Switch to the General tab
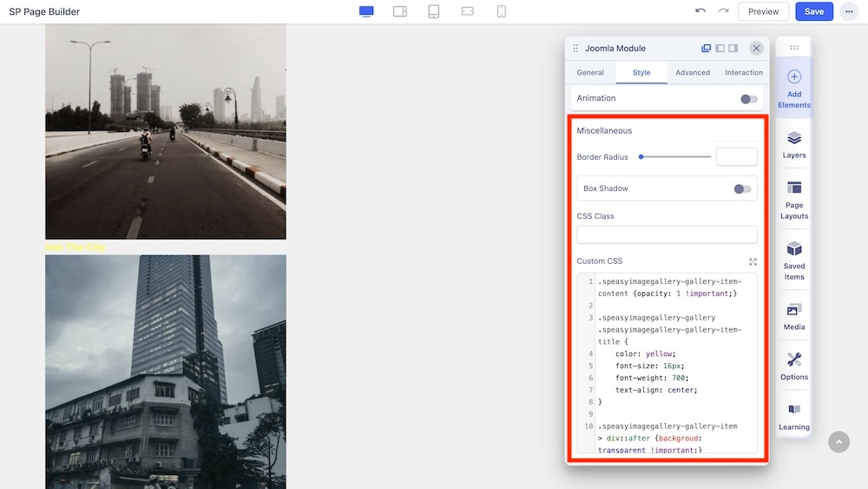Image resolution: width=868 pixels, height=489 pixels. click(590, 73)
